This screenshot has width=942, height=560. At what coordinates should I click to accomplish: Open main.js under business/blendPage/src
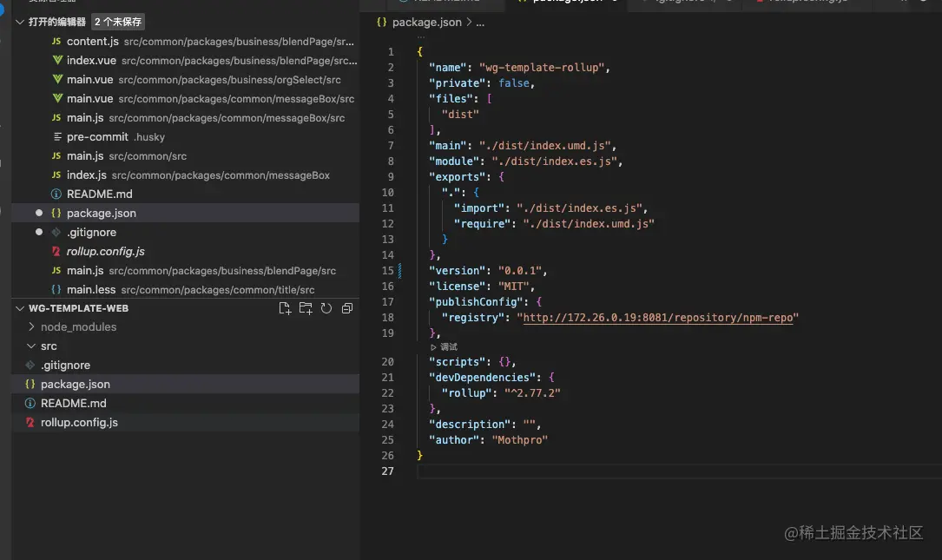tap(185, 270)
